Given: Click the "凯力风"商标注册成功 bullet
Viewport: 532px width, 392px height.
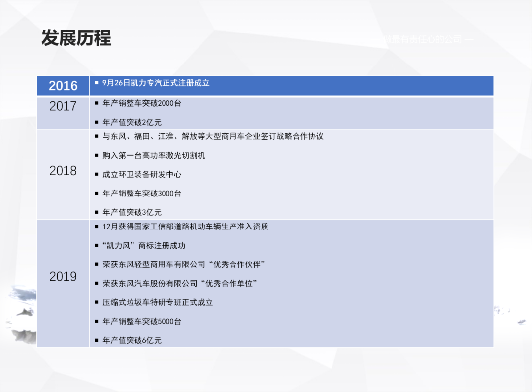Looking at the screenshot, I should pos(144,245).
